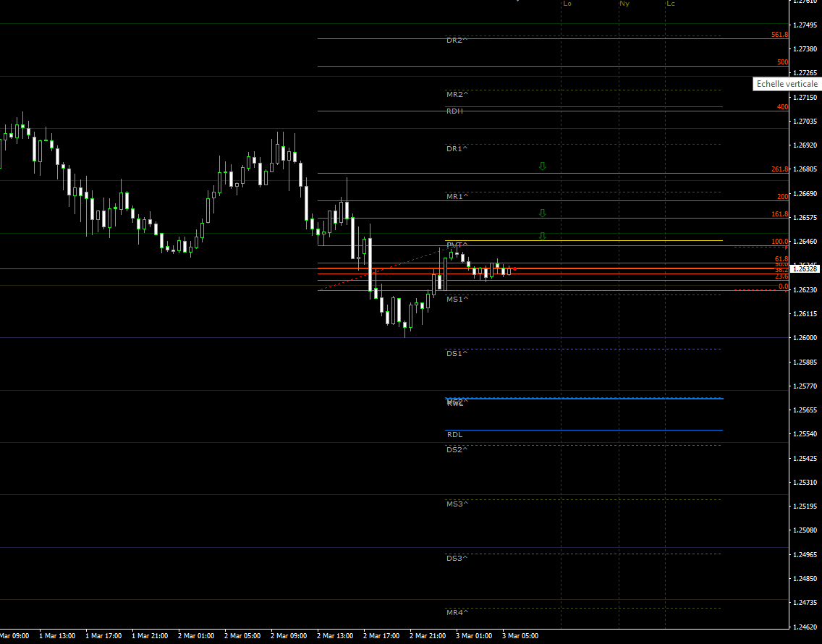Select the PVT^ pivot level label
822x644 pixels.
coord(457,245)
